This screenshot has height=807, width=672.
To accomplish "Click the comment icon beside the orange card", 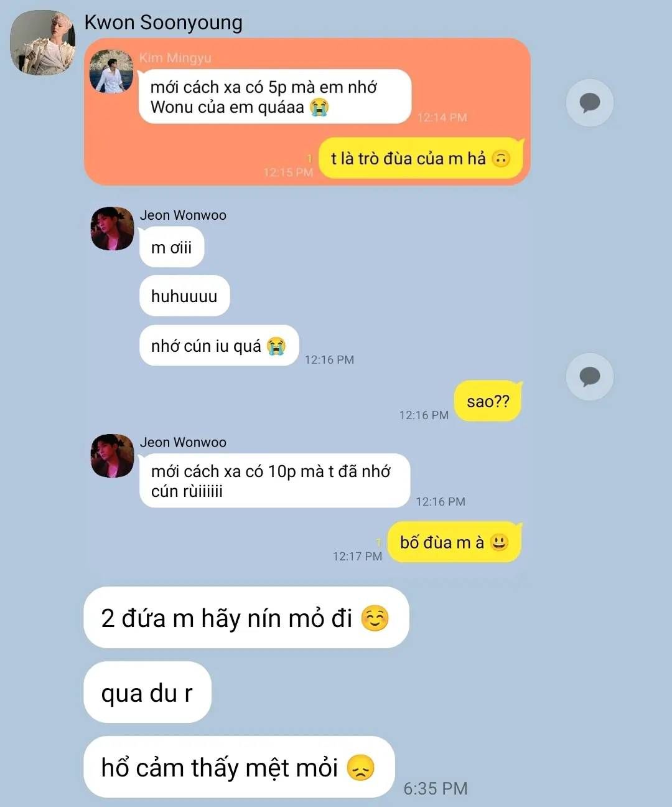I will tap(589, 103).
